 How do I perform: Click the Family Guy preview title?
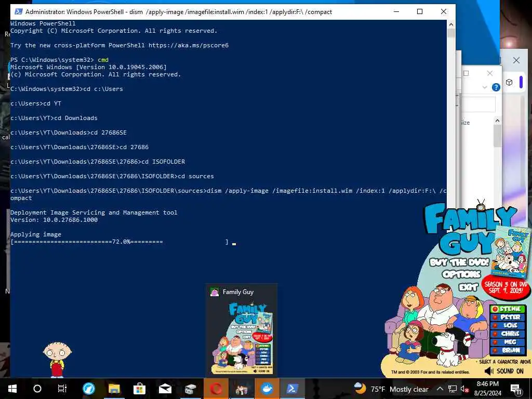pos(238,292)
